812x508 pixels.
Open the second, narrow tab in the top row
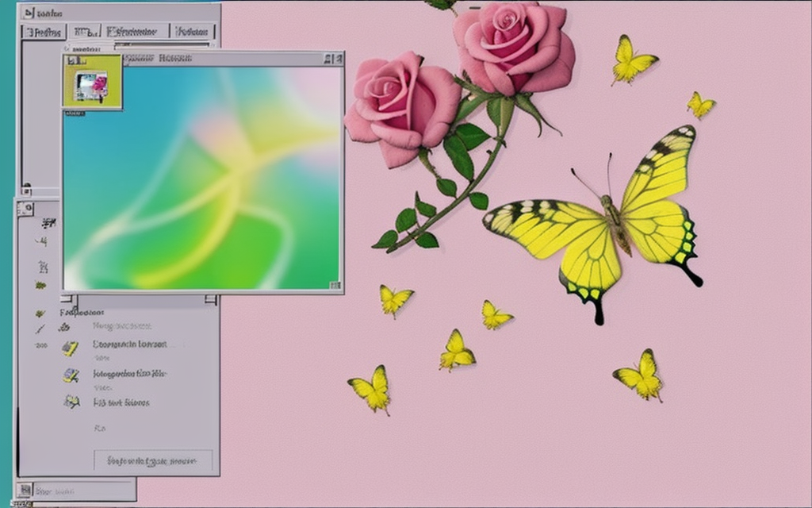[x=86, y=32]
